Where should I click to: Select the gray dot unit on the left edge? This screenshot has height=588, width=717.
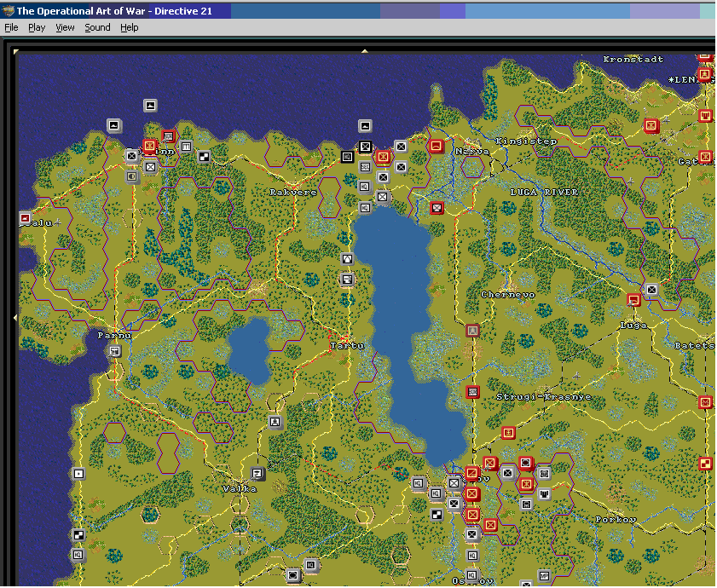(x=79, y=474)
